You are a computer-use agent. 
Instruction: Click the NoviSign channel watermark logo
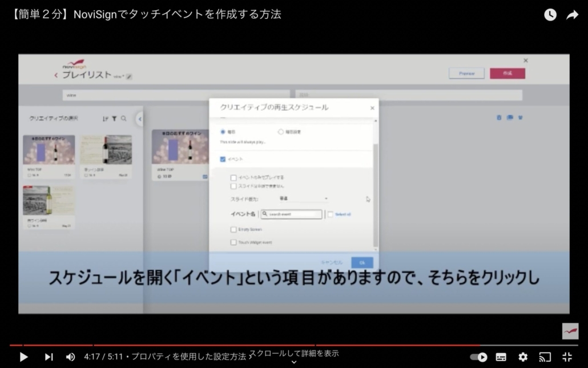tap(570, 331)
